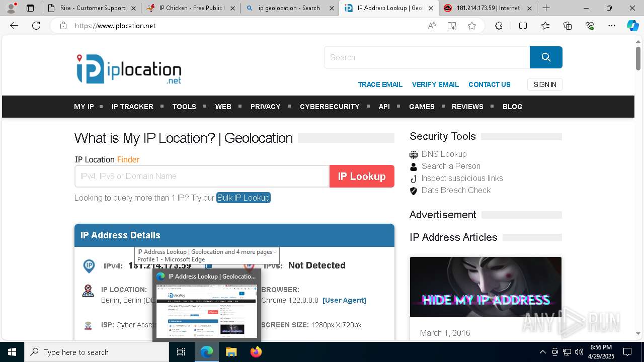Open BLOG menu item
The width and height of the screenshot is (644, 362).
tap(513, 107)
